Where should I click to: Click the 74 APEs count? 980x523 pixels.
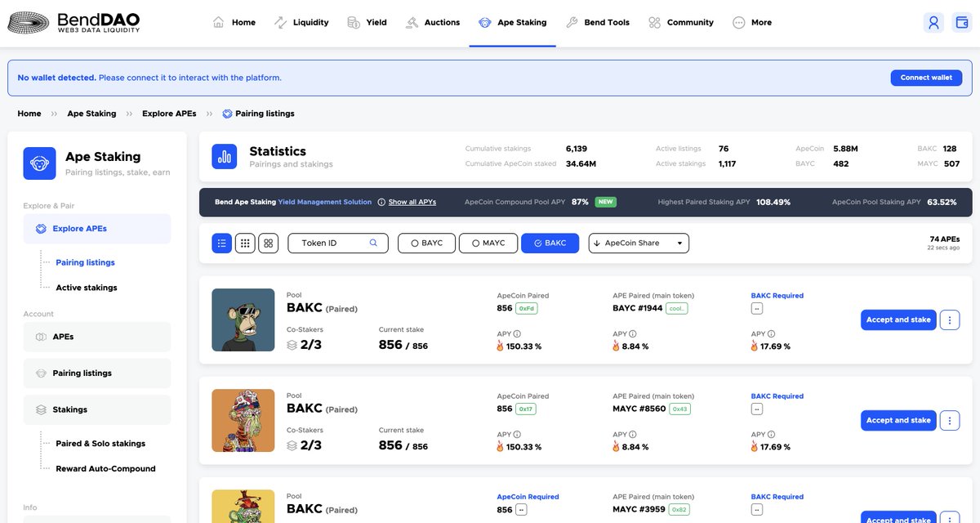945,239
